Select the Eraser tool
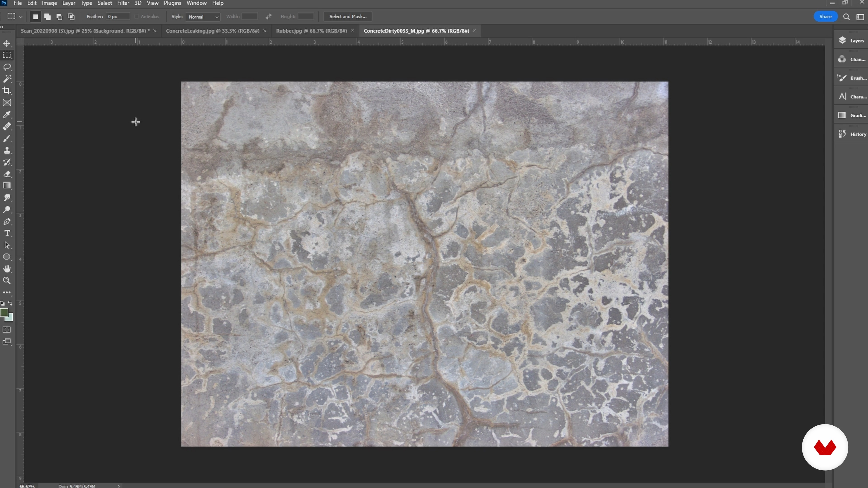The image size is (868, 488). pyautogui.click(x=7, y=174)
